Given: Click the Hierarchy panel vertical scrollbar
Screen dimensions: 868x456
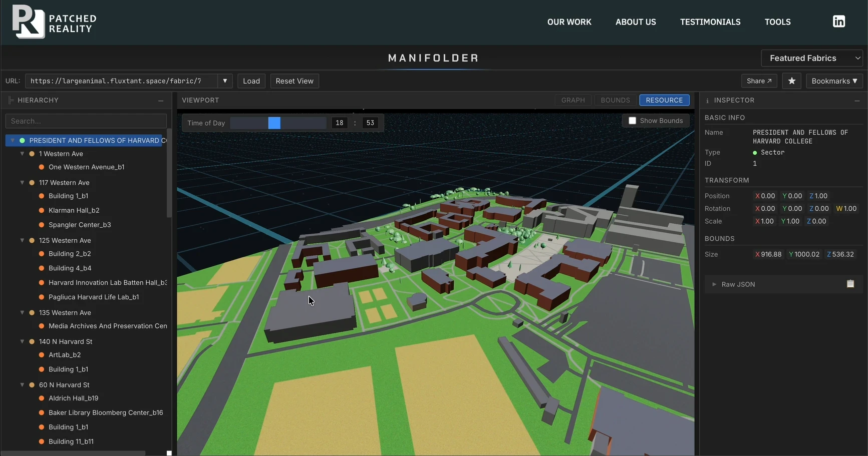Looking at the screenshot, I should [169, 173].
